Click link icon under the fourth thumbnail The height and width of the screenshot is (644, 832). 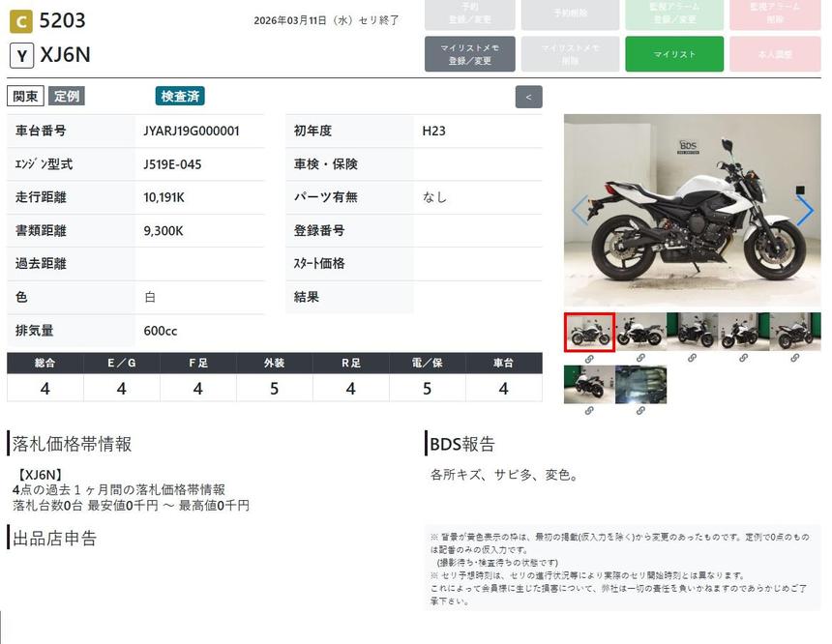tap(743, 358)
